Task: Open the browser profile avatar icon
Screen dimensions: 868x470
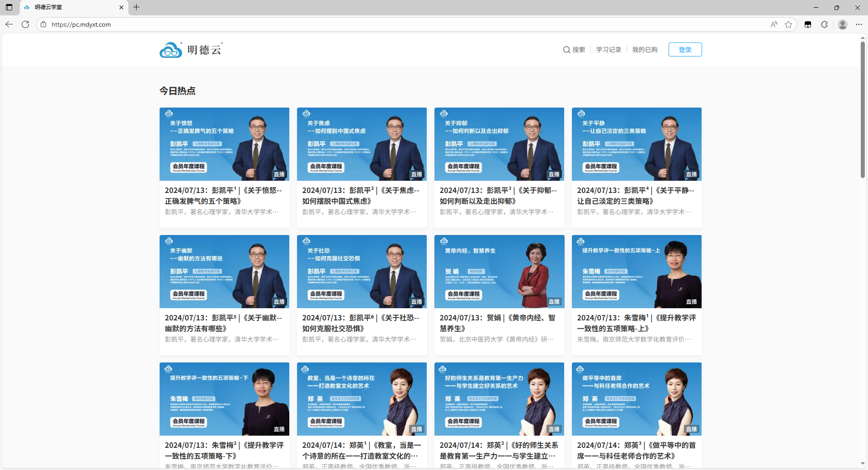Action: (x=842, y=24)
